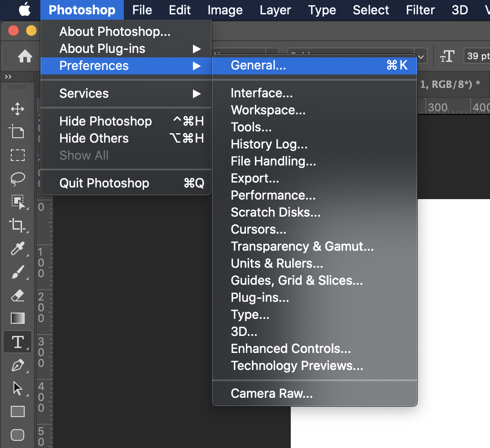Open Interface... preferences
490x448 pixels.
click(x=315, y=93)
